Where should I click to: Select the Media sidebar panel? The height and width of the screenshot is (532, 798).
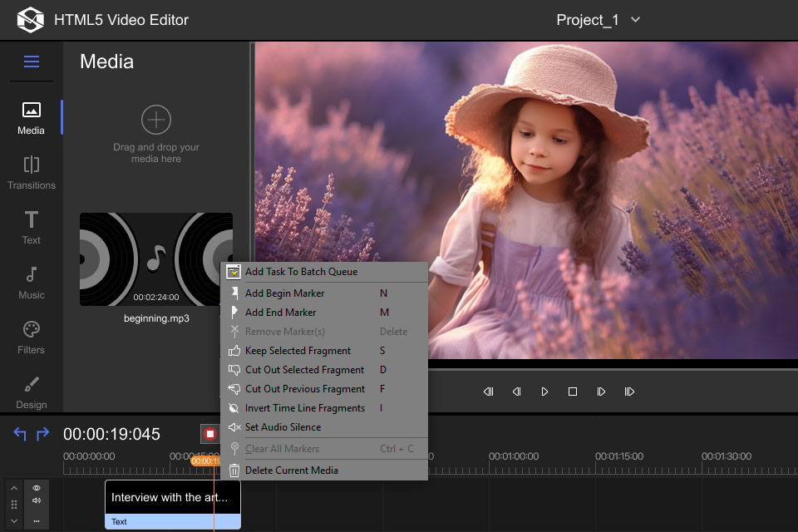tap(31, 118)
